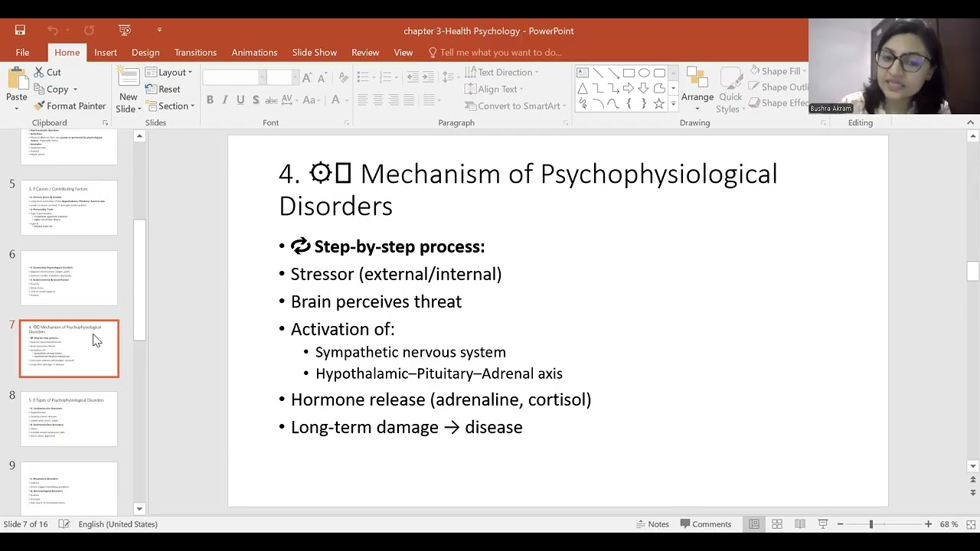Open Change Case Aa dropdown
The width and height of the screenshot is (980, 551).
(310, 100)
